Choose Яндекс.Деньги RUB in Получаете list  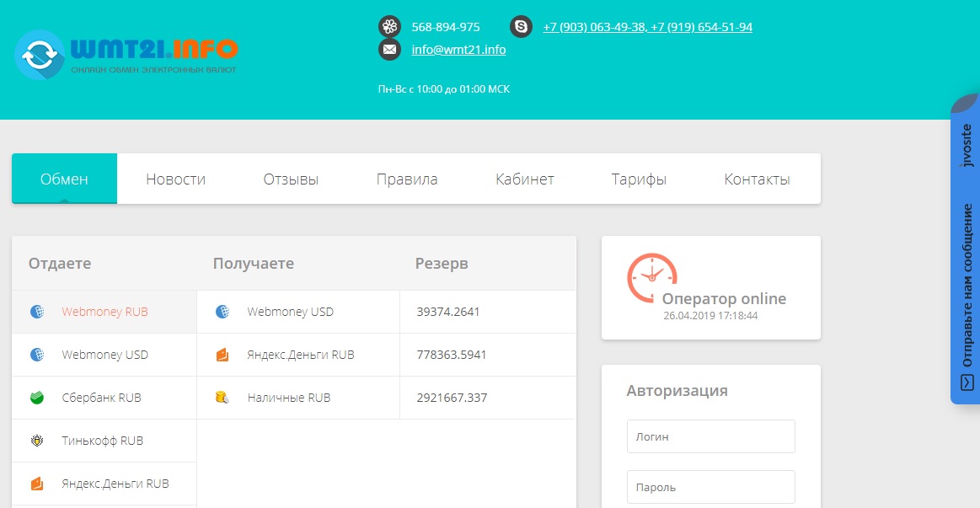pos(298,355)
